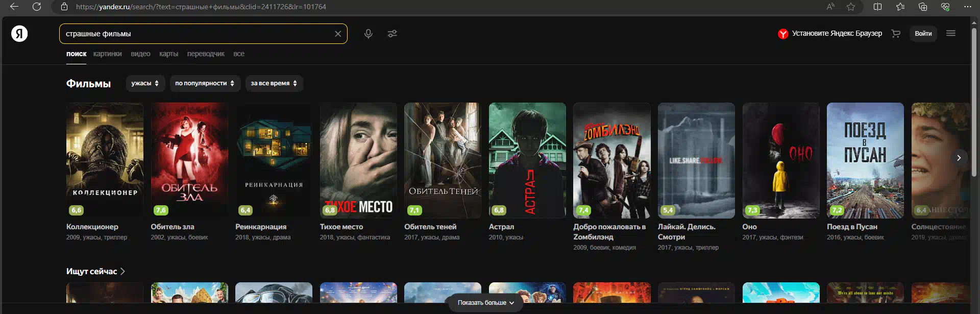Click the red Yandex Browser logo icon
The height and width of the screenshot is (314, 980).
tap(783, 34)
